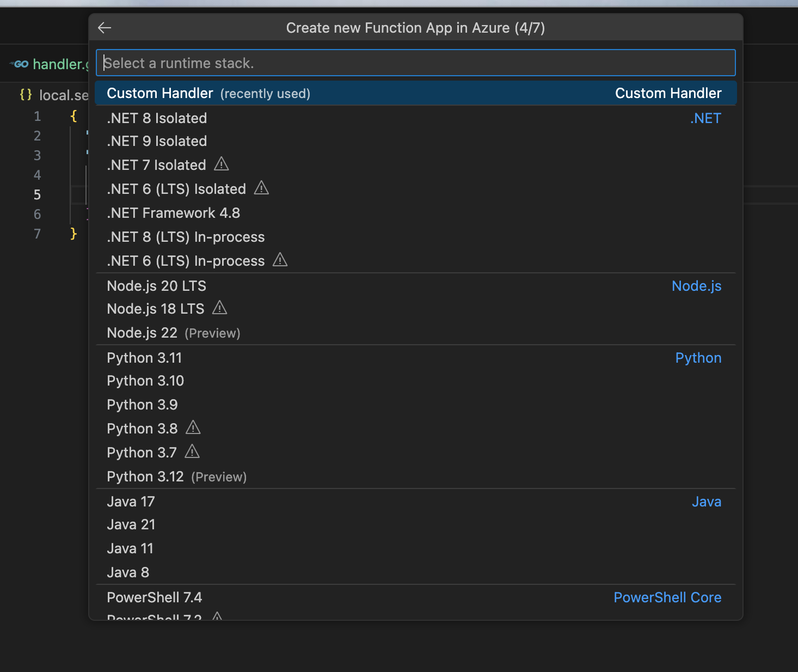Select Node.js 22 (Preview) runtime
The height and width of the screenshot is (672, 798).
pos(416,333)
